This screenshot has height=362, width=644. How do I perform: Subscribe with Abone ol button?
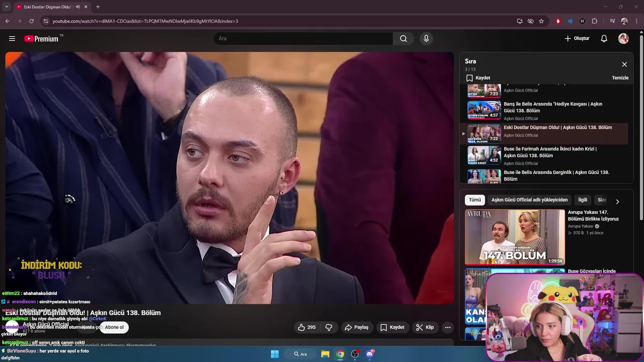click(x=114, y=327)
